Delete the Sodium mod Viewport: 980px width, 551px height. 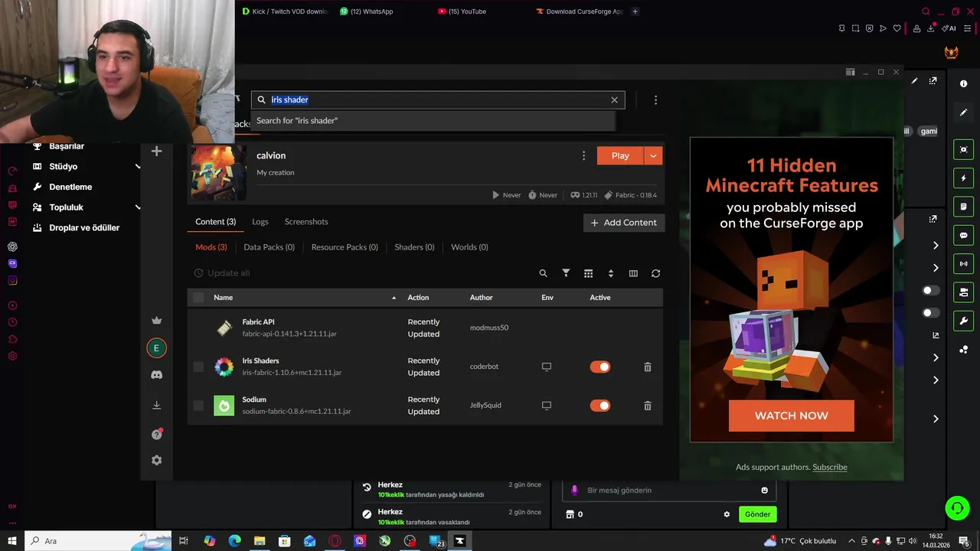(648, 406)
